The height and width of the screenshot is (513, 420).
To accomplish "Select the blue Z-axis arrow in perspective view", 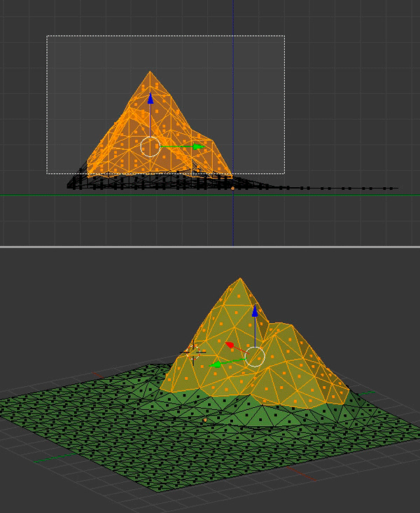I will tap(255, 310).
